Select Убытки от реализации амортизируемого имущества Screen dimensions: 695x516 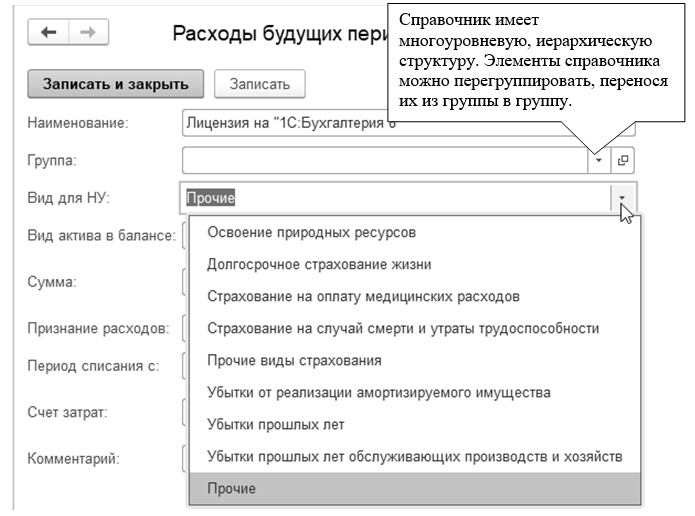coord(378,392)
